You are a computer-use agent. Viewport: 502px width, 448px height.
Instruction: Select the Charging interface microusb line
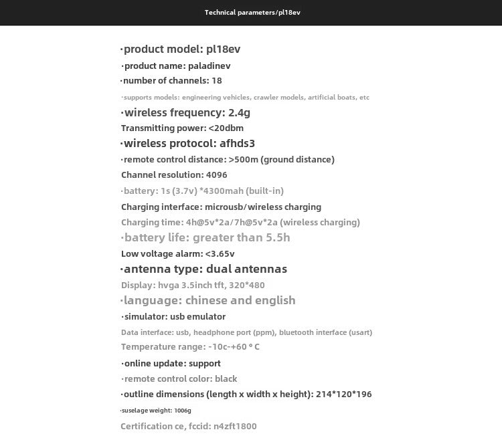221,207
